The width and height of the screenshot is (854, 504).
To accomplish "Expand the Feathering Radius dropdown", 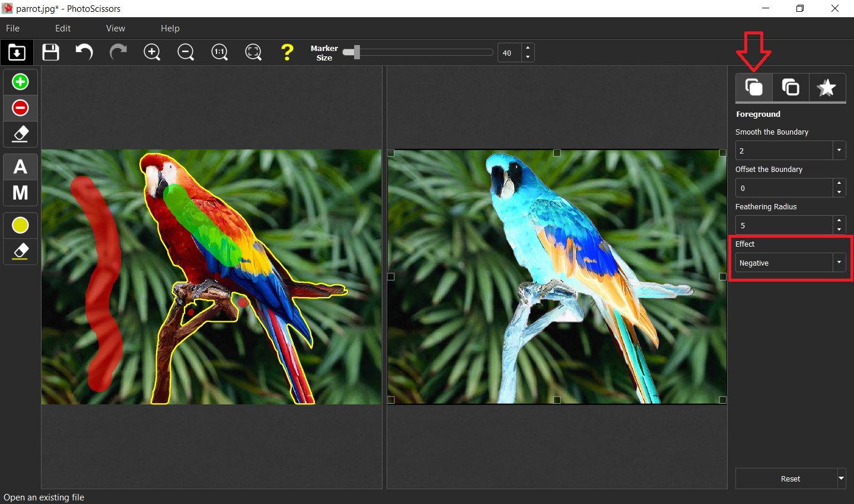I will pyautogui.click(x=839, y=225).
